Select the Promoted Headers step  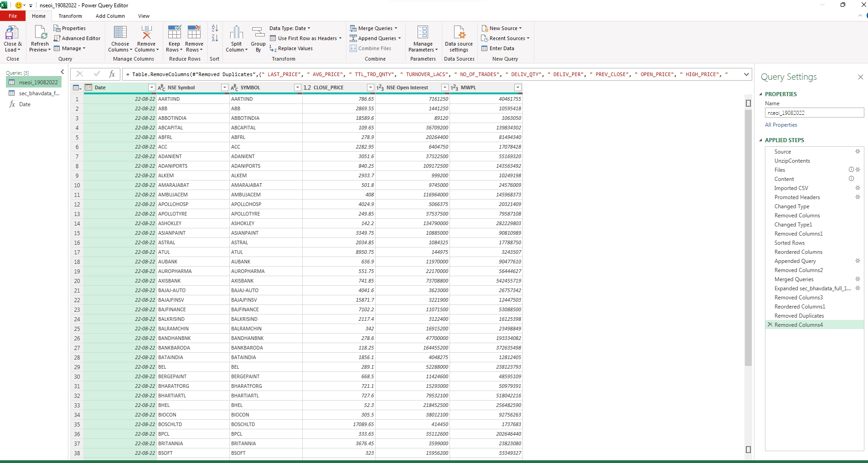tap(797, 197)
